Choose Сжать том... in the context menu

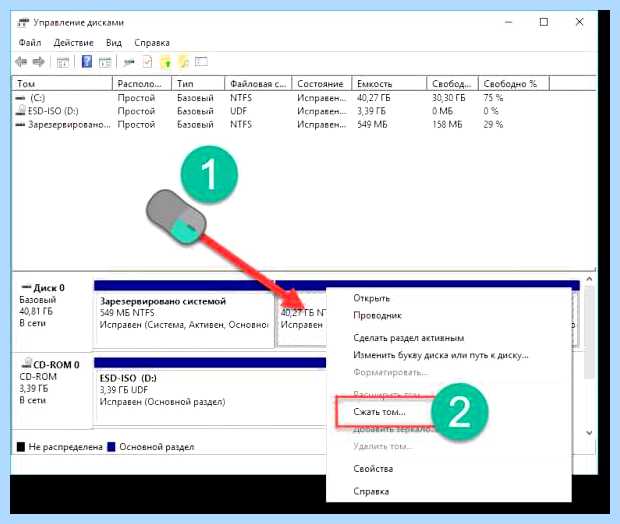[x=379, y=412]
